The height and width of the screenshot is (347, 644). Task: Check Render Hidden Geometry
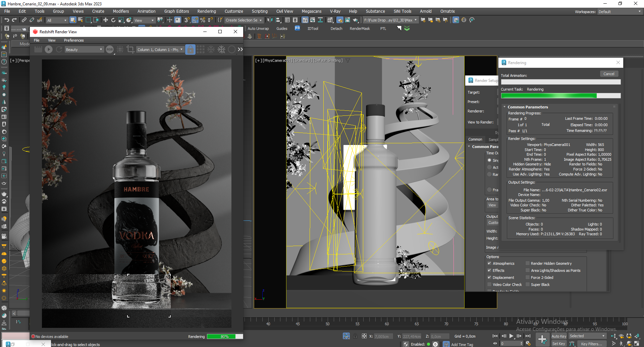pyautogui.click(x=528, y=263)
